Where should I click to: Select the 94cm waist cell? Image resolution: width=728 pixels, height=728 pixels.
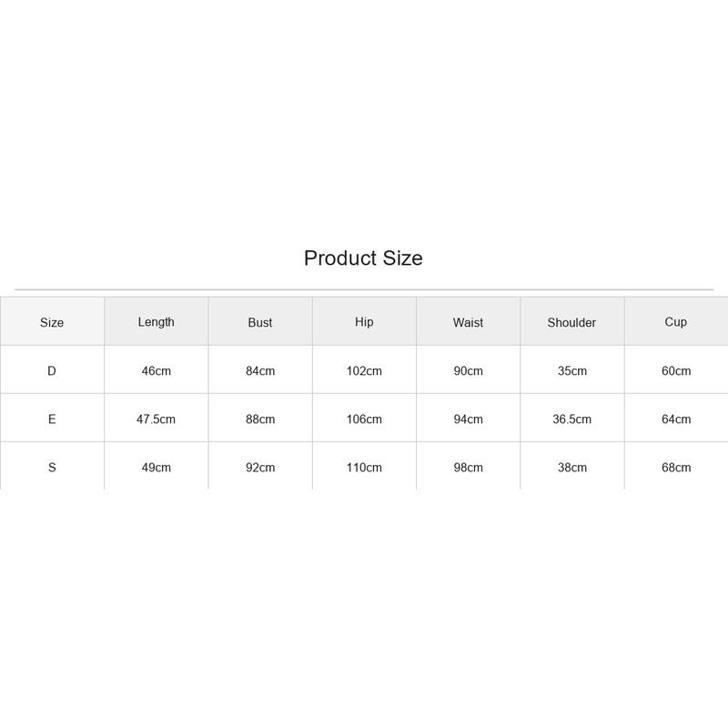tap(468, 419)
